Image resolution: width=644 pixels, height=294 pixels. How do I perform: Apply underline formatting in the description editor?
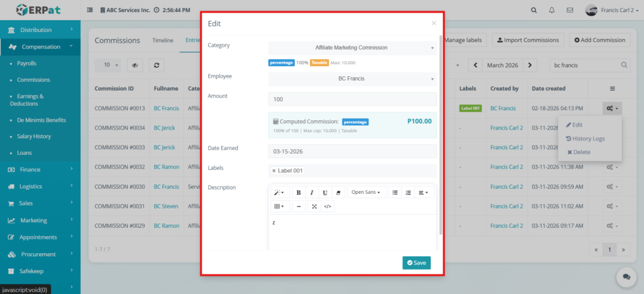(x=325, y=193)
